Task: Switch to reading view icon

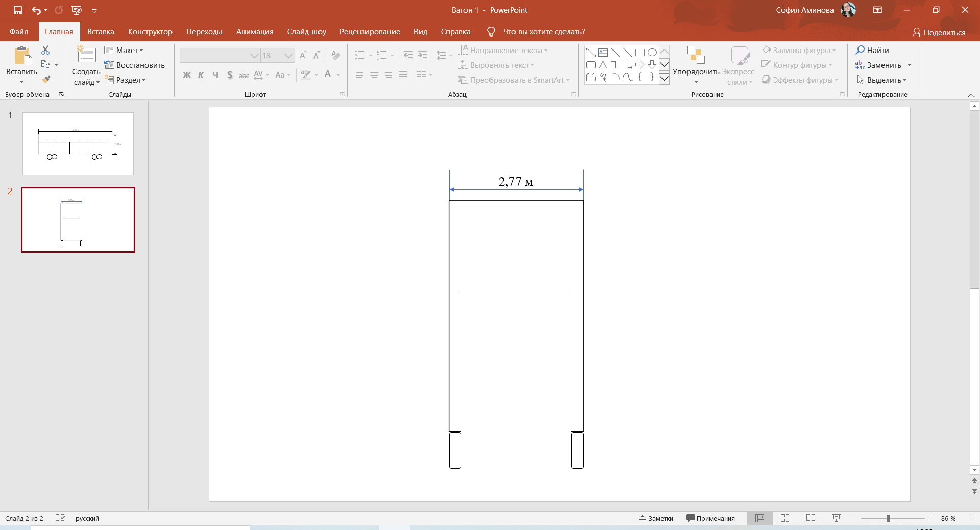Action: 811,518
